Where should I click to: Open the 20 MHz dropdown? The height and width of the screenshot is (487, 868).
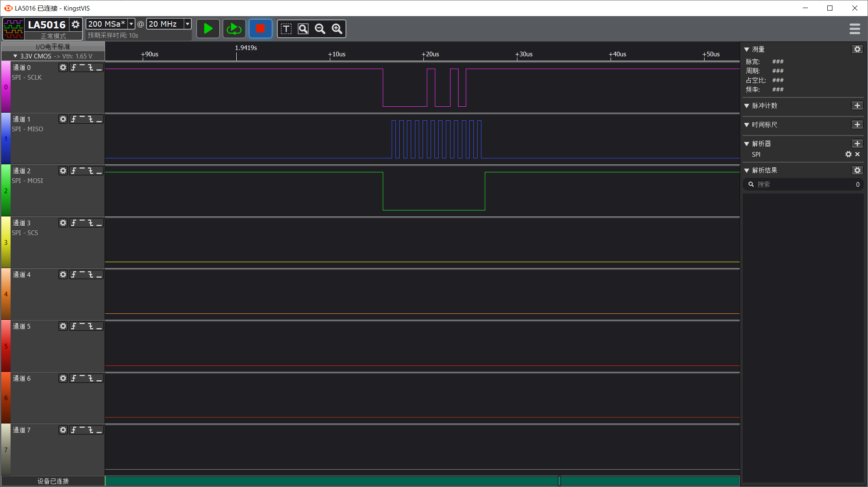187,24
